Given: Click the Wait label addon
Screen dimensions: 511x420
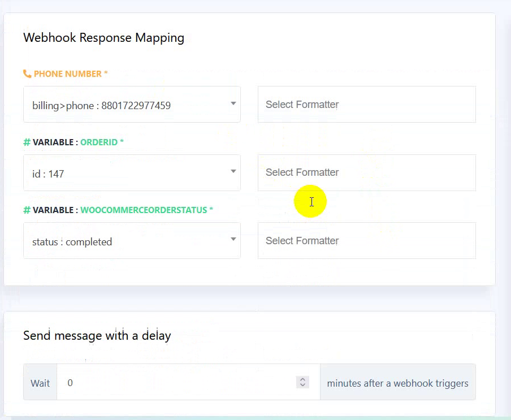Looking at the screenshot, I should (x=40, y=383).
